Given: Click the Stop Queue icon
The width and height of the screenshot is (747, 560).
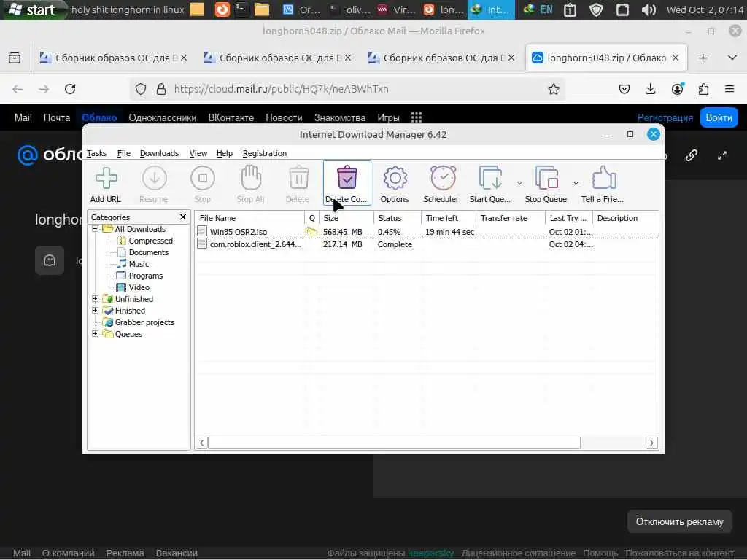Looking at the screenshot, I should 546,184.
